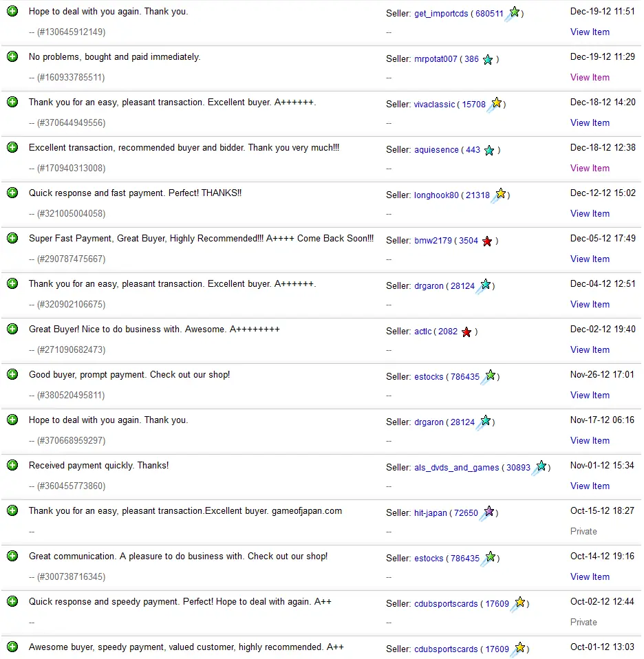This screenshot has width=644, height=659.
Task: Click the yellow shooting star beside get_importcds
Action: [x=513, y=14]
